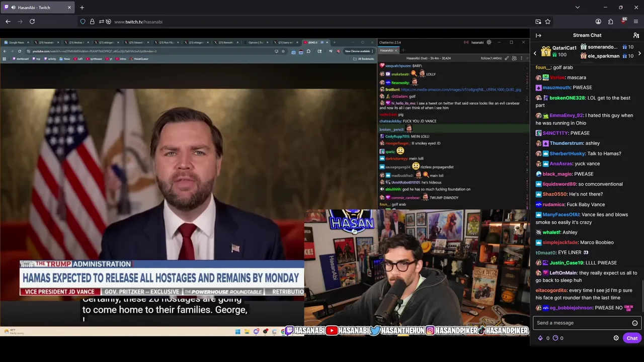Open the Firefox hamburger menu
The image size is (644, 362).
click(636, 22)
